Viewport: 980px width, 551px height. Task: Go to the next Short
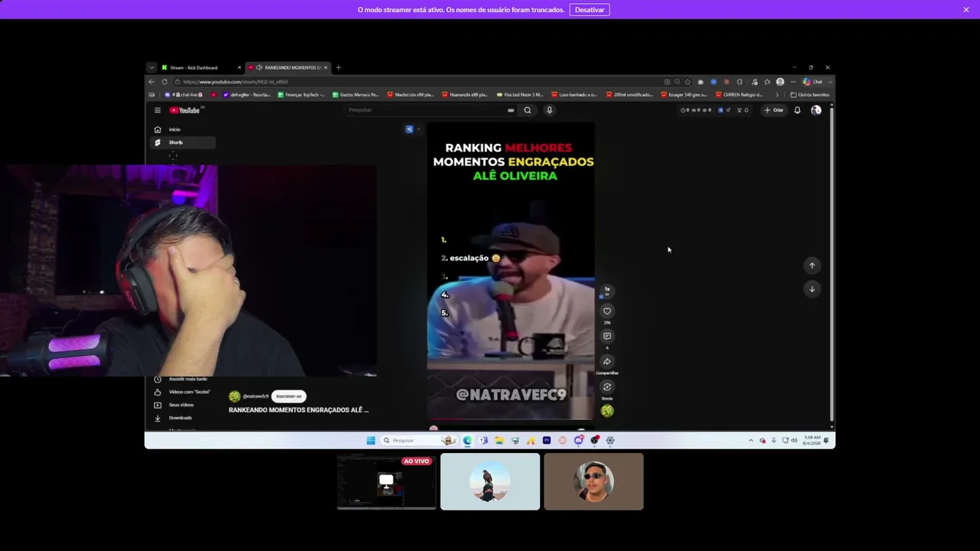coord(812,289)
